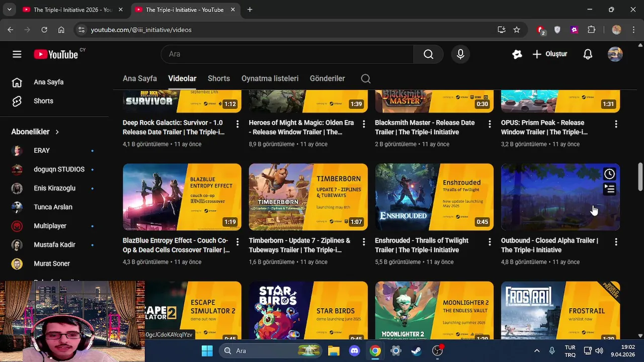Open the Tunca Arslan channel
The width and height of the screenshot is (644, 362).
52,207
